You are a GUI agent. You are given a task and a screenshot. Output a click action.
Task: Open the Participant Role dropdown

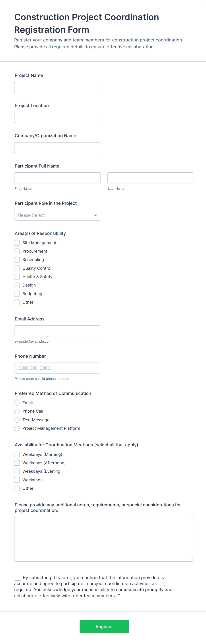(x=57, y=215)
